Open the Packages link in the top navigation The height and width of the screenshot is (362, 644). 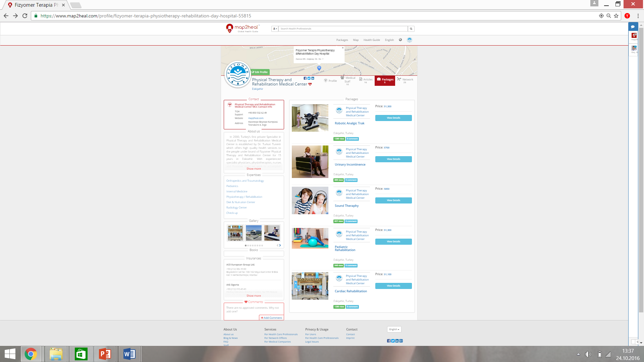click(x=342, y=40)
